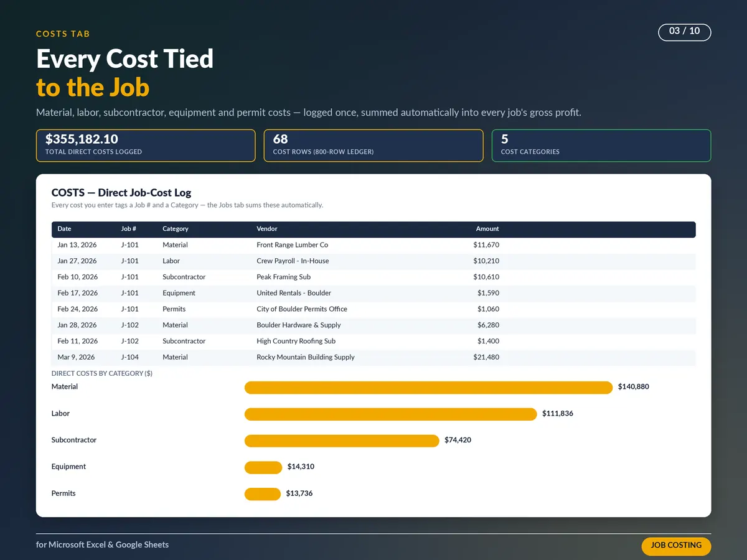Click the DIRECT COSTS BY CATEGORY ($) heading
The width and height of the screenshot is (747, 560).
[101, 374]
